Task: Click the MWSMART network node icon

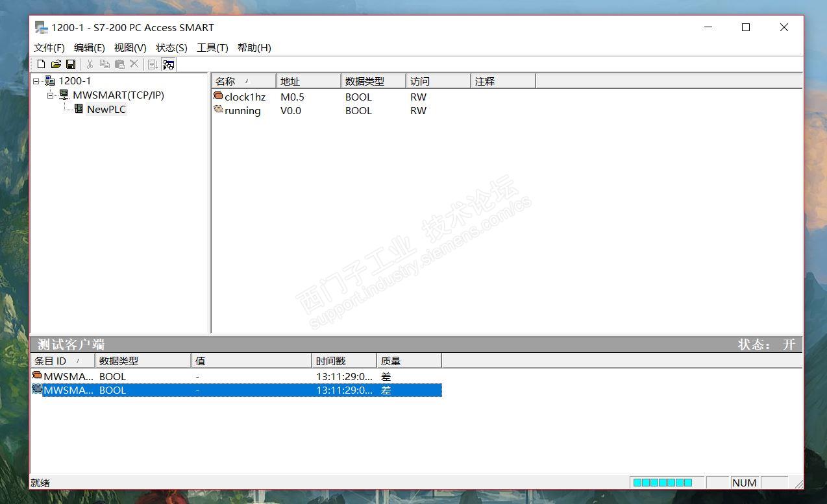Action: click(x=64, y=95)
